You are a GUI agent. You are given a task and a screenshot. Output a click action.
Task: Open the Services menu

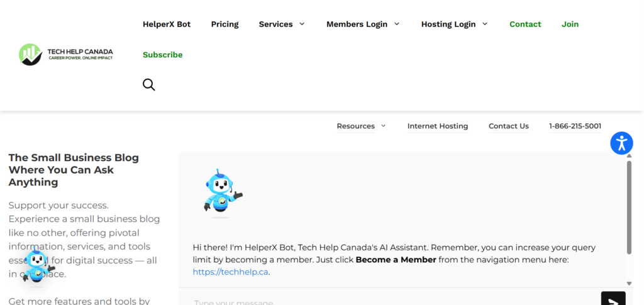pos(275,25)
